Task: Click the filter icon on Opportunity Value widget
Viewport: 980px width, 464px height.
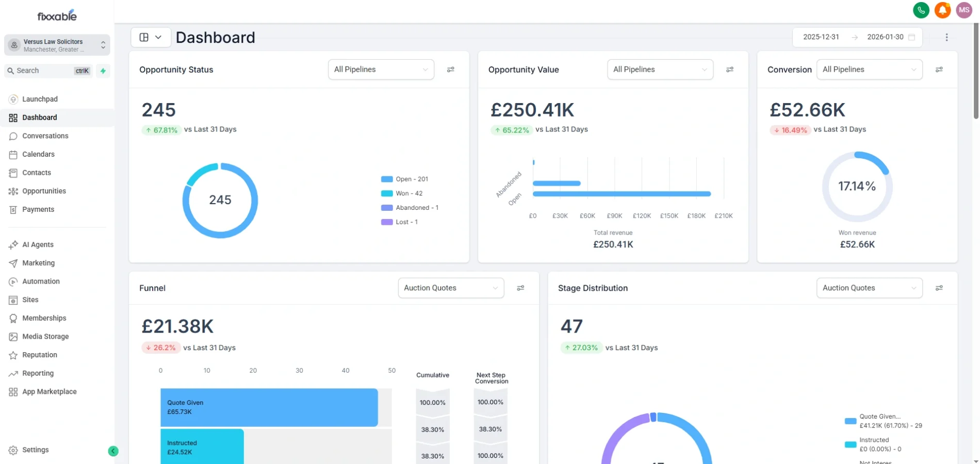Action: point(730,69)
